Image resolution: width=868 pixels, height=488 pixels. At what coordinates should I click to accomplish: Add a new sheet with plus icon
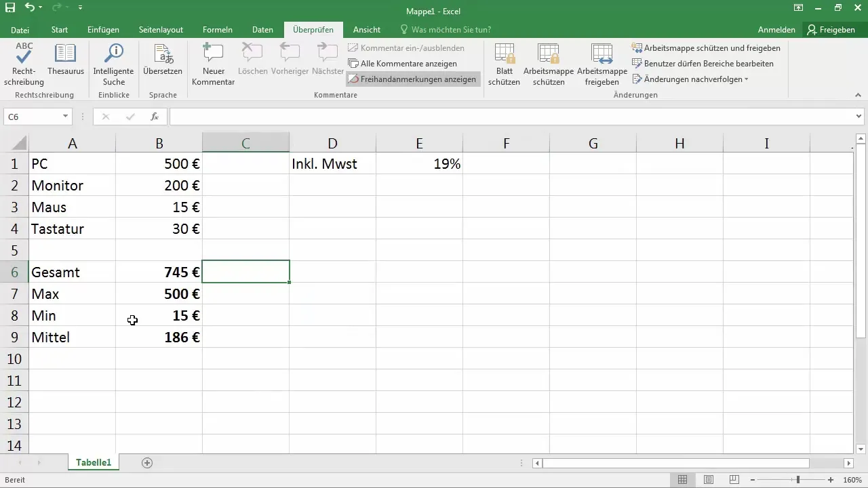pyautogui.click(x=147, y=463)
